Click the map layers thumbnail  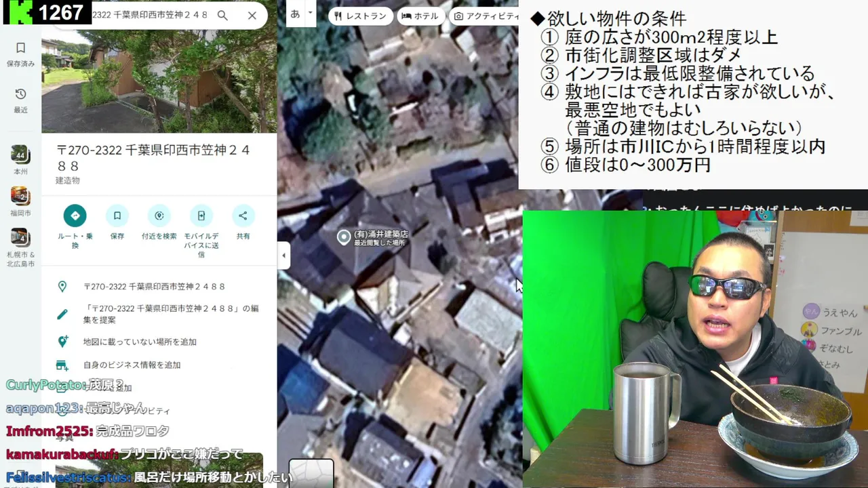(311, 473)
